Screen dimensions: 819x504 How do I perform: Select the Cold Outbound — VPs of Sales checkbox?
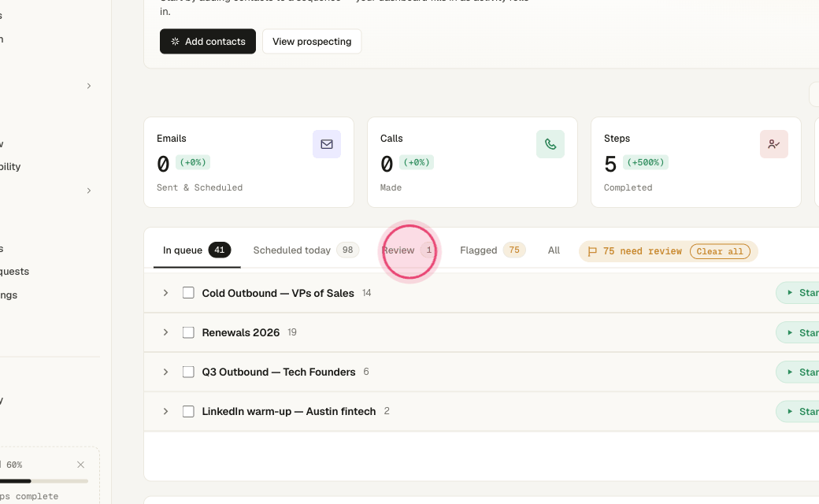(188, 293)
